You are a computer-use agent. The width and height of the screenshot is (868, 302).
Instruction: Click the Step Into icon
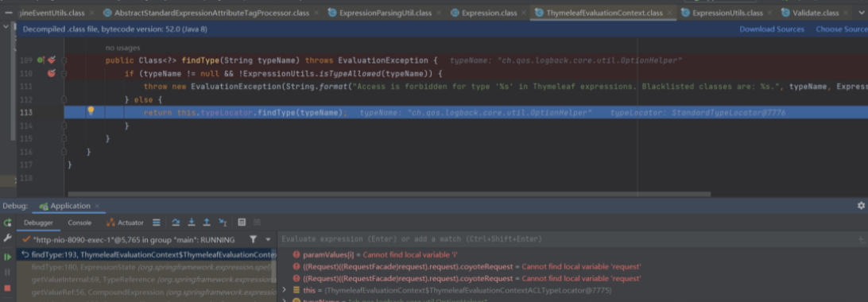point(192,223)
